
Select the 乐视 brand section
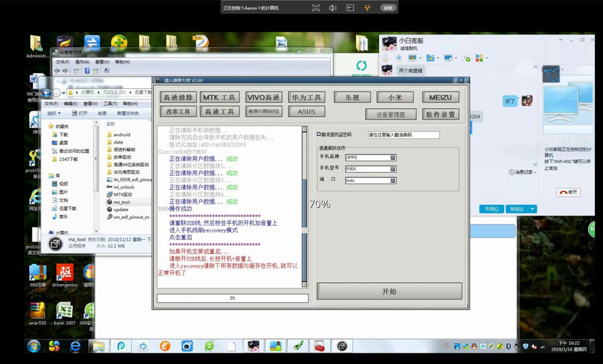[x=352, y=97]
